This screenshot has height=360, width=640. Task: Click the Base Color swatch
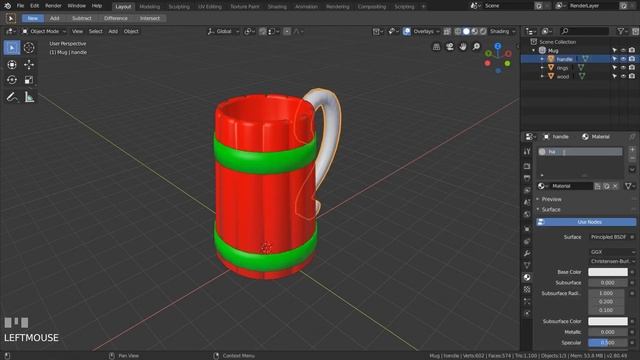pos(608,272)
